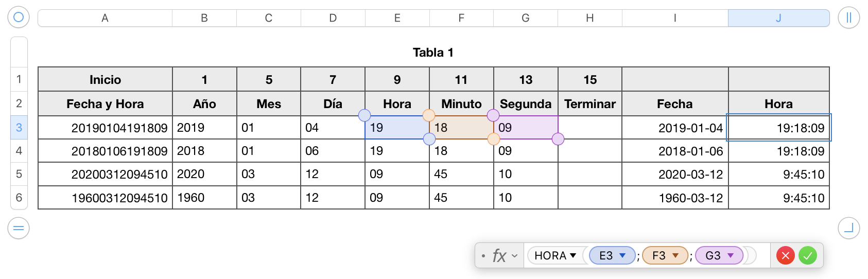
Task: Select column A header
Action: (x=105, y=18)
